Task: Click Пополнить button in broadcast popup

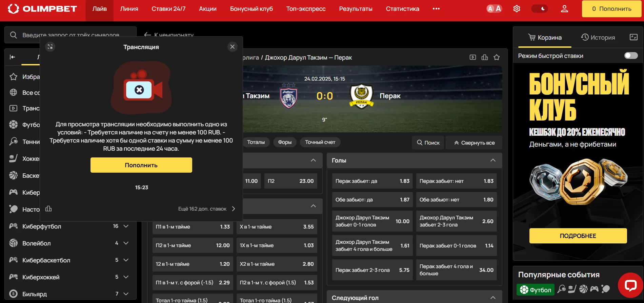Action: tap(141, 165)
